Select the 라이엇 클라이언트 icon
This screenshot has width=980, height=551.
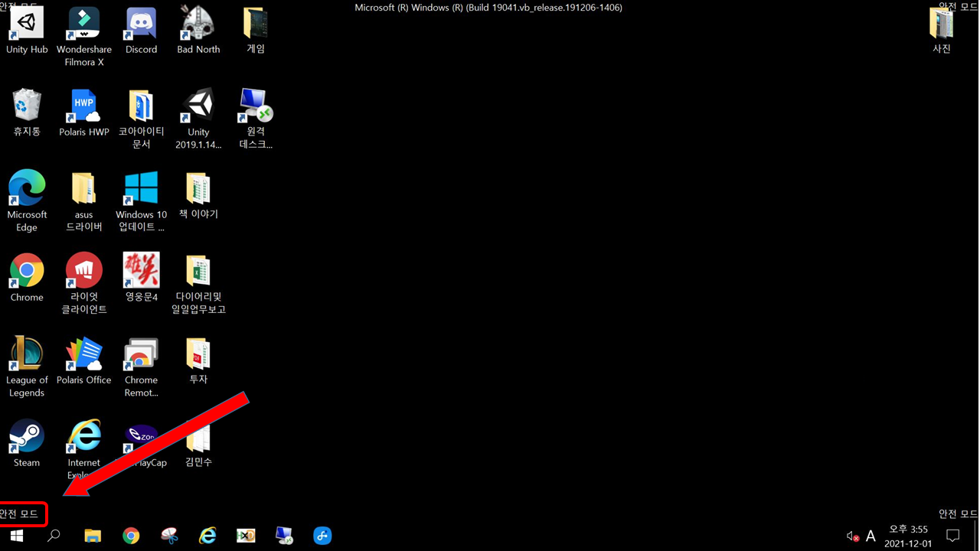(84, 285)
